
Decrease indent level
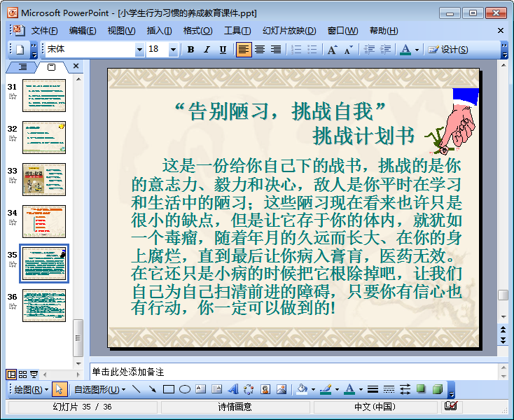point(369,50)
